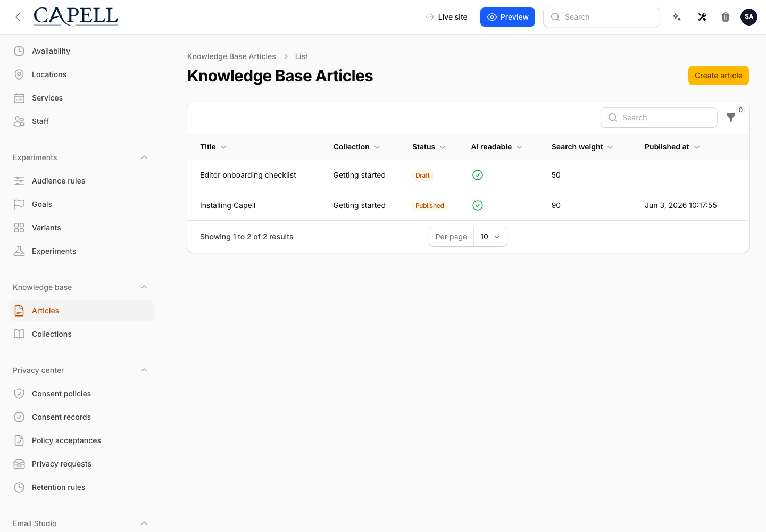The width and height of the screenshot is (766, 532).
Task: Open Audience rules in the sidebar
Action: [x=81, y=181]
